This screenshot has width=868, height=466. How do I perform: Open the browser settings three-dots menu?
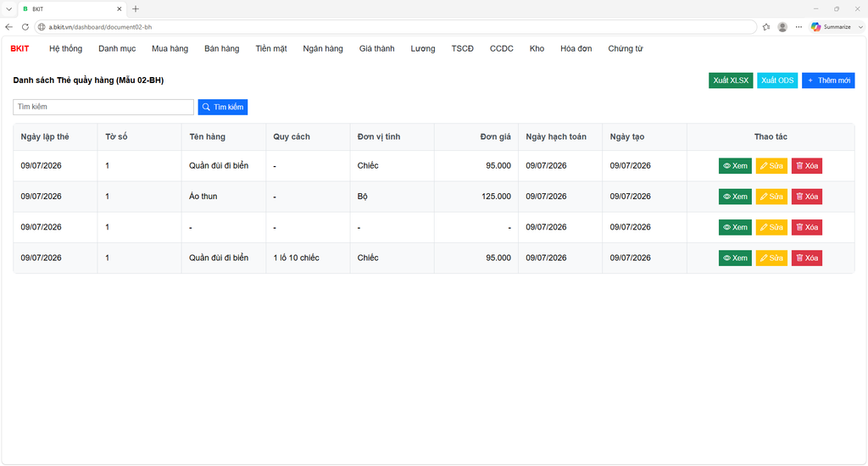pyautogui.click(x=798, y=26)
